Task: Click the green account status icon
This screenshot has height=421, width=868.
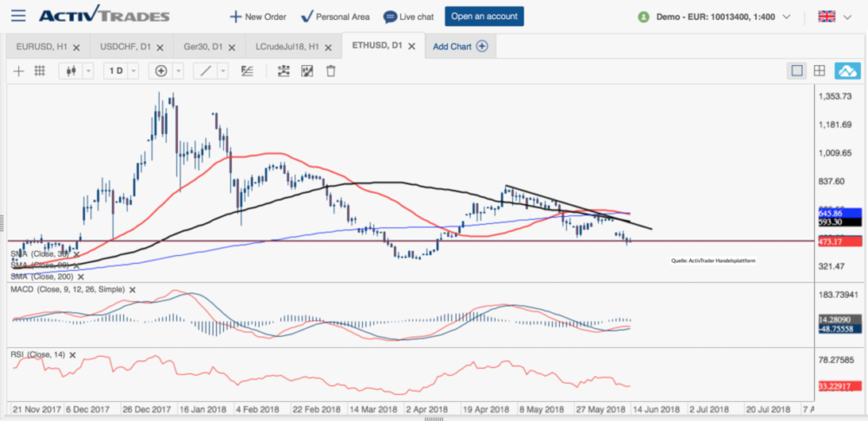Action: pos(643,16)
